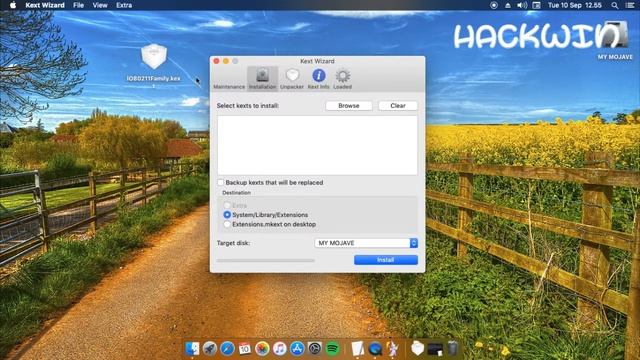Show the Loaded kexts gear tab
640x360 pixels.
(342, 79)
